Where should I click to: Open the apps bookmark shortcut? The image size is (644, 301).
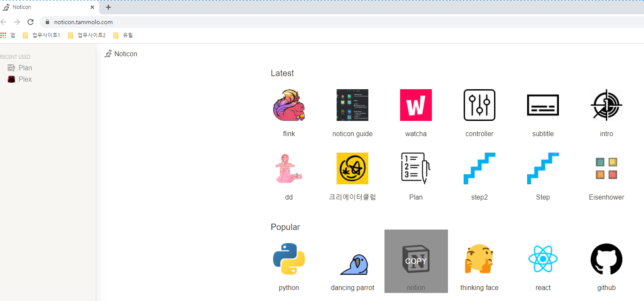pyautogui.click(x=8, y=35)
